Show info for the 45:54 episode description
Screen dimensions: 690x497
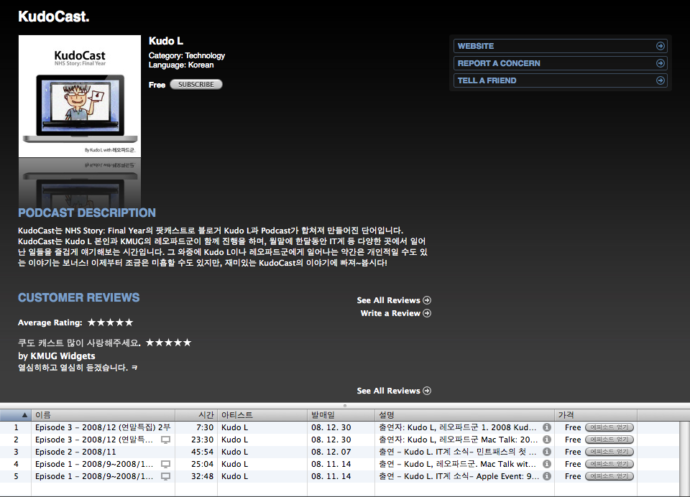(547, 452)
